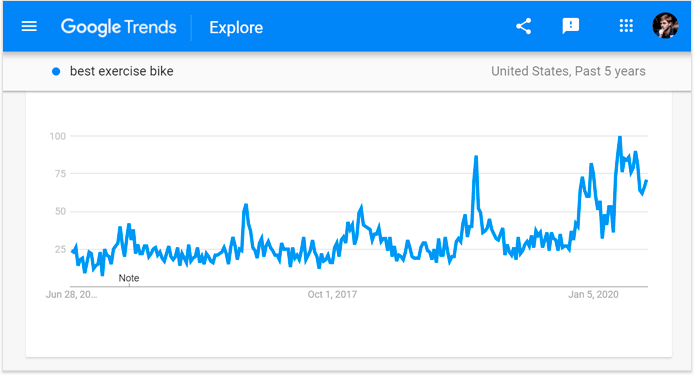Open the send feedback icon

[571, 27]
